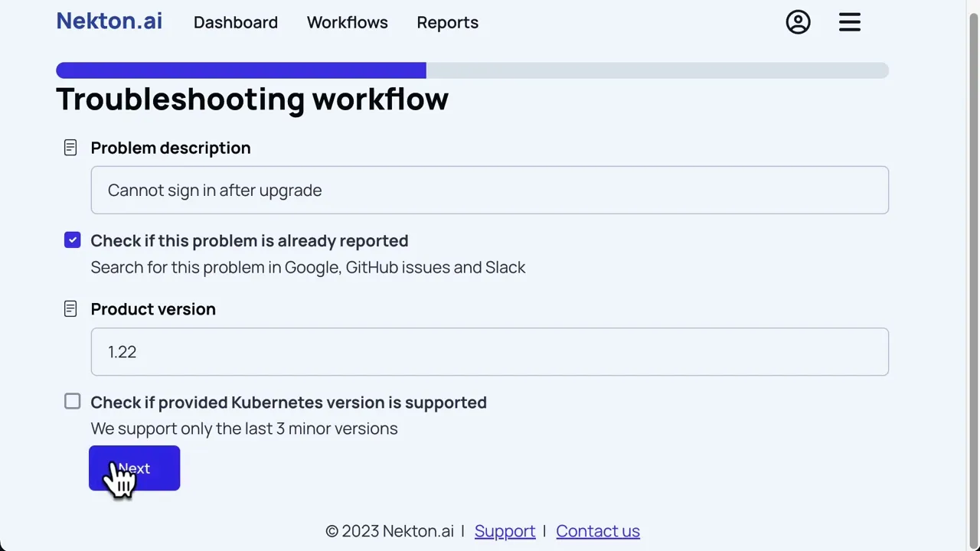
Task: Open the Contact us footer link
Action: 597,531
